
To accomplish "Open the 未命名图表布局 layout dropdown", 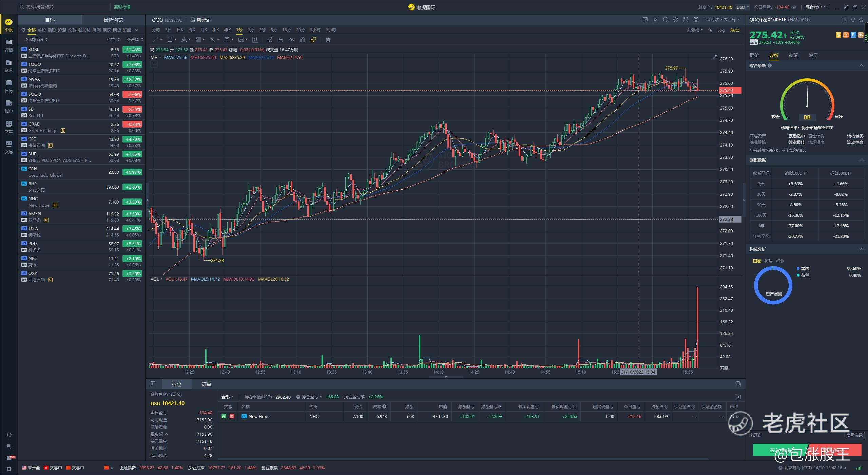I will (723, 20).
